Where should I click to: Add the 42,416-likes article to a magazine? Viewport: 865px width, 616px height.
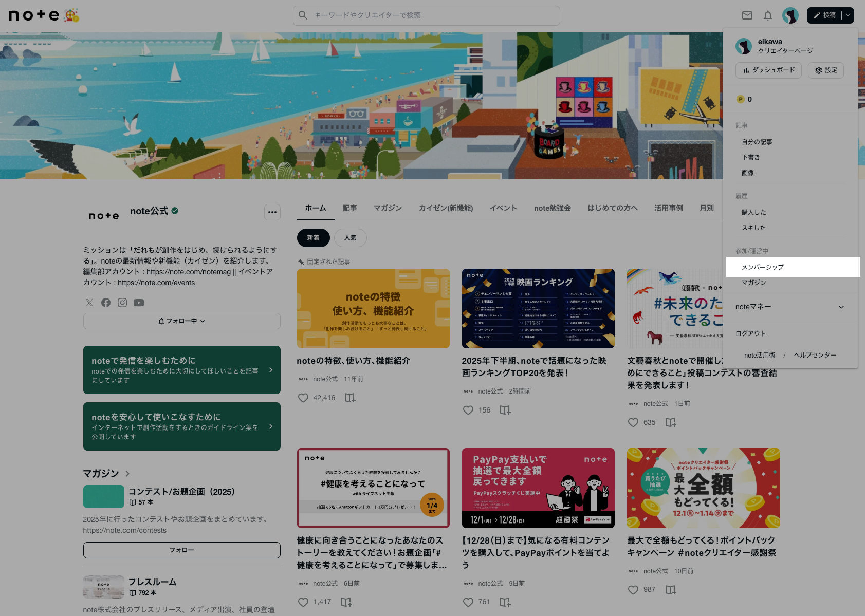[350, 398]
